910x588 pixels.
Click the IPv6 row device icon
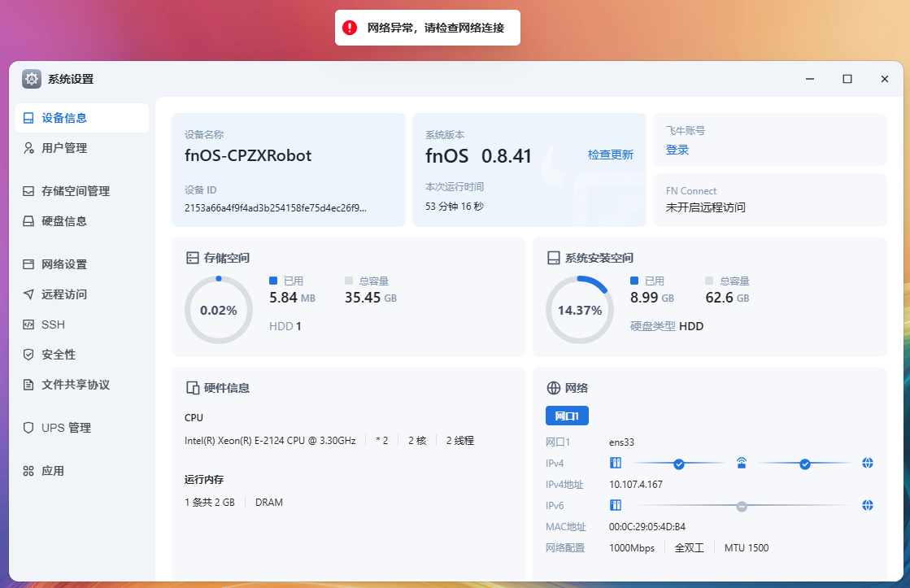[x=616, y=505]
